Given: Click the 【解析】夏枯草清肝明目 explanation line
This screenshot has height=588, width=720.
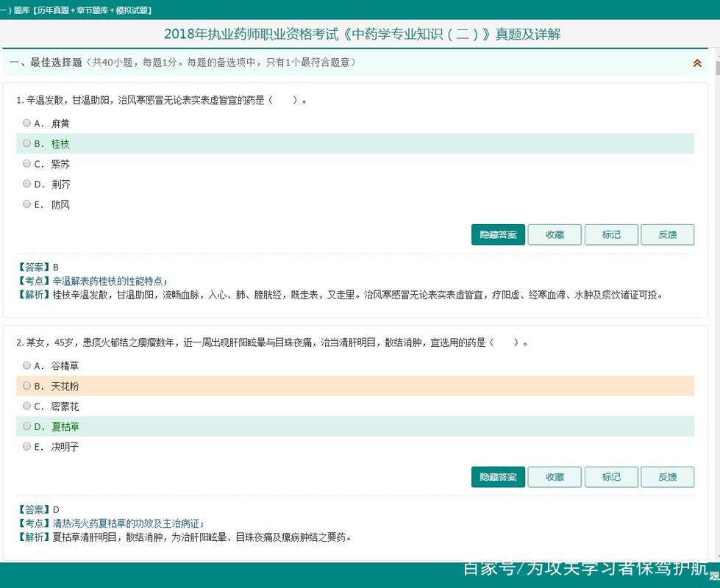Looking at the screenshot, I should tap(184, 537).
